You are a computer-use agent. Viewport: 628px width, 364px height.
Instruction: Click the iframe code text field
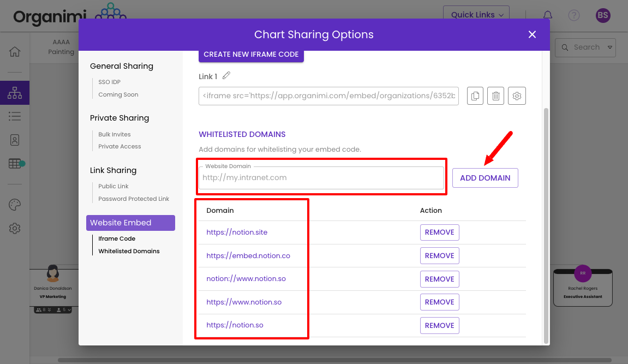[x=328, y=96]
